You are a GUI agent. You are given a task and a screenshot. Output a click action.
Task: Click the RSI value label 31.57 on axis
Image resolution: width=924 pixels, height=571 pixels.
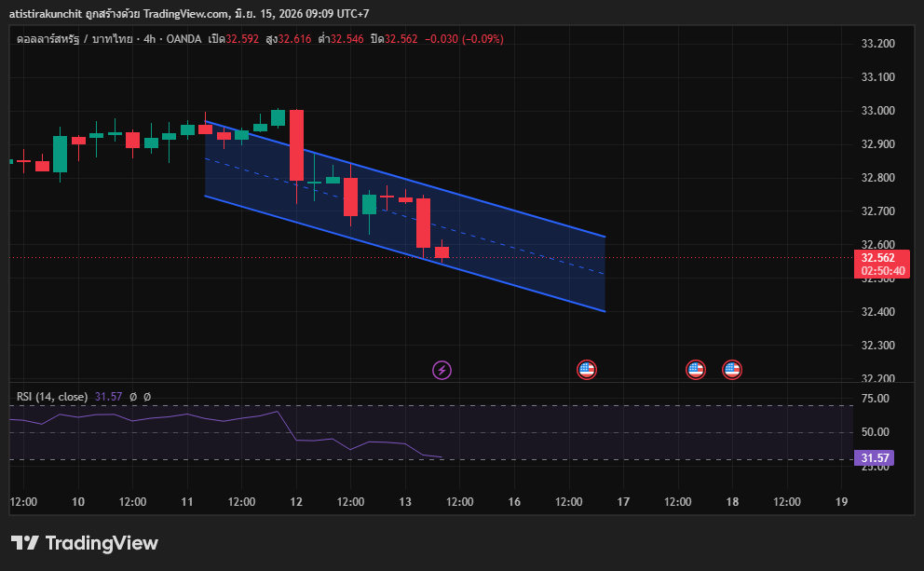pyautogui.click(x=875, y=458)
